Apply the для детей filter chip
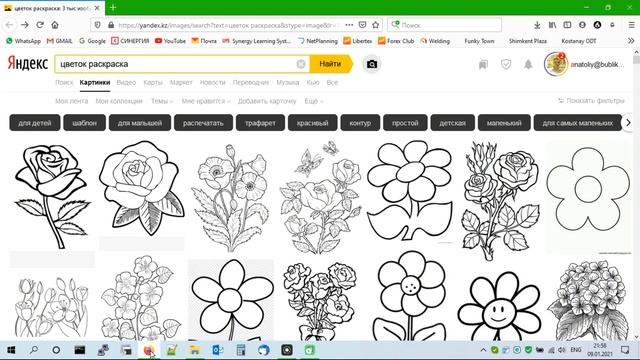640x360 pixels. tap(35, 123)
